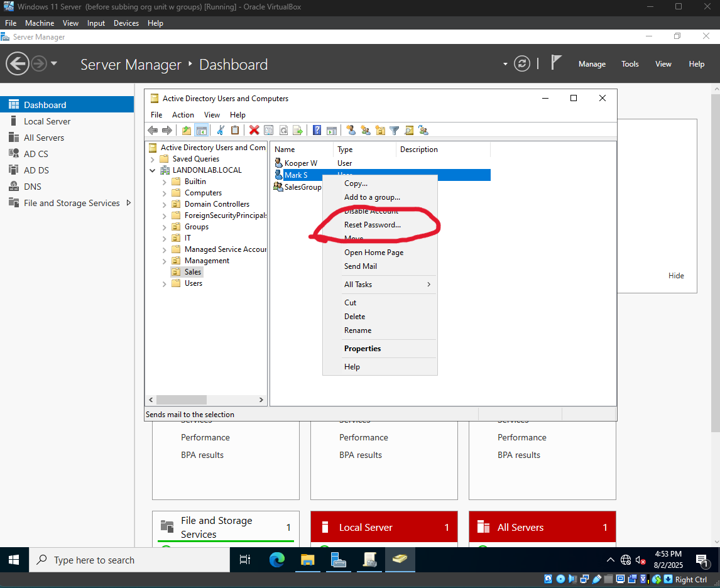Open Server Manager navigation history dropdown arrow
Viewport: 720px width, 588px height.
(54, 63)
